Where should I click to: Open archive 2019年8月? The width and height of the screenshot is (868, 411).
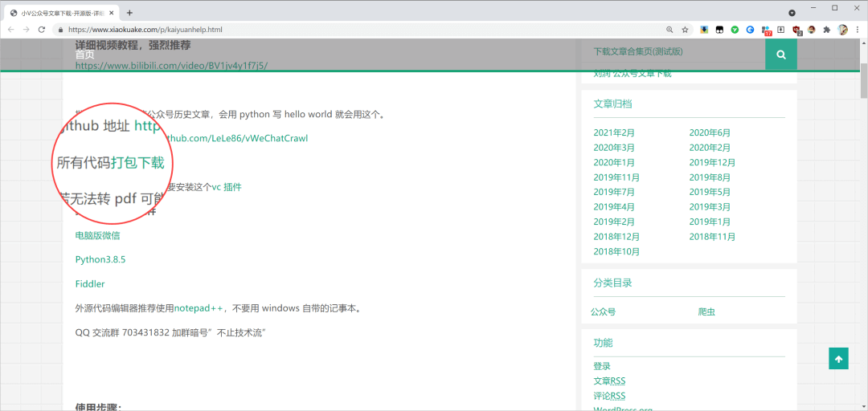(x=710, y=177)
